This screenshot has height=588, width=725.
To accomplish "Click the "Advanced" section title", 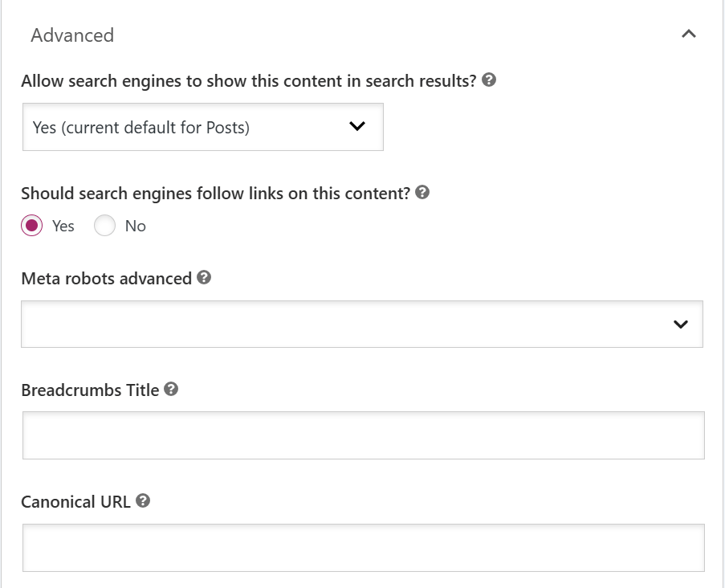I will [73, 35].
